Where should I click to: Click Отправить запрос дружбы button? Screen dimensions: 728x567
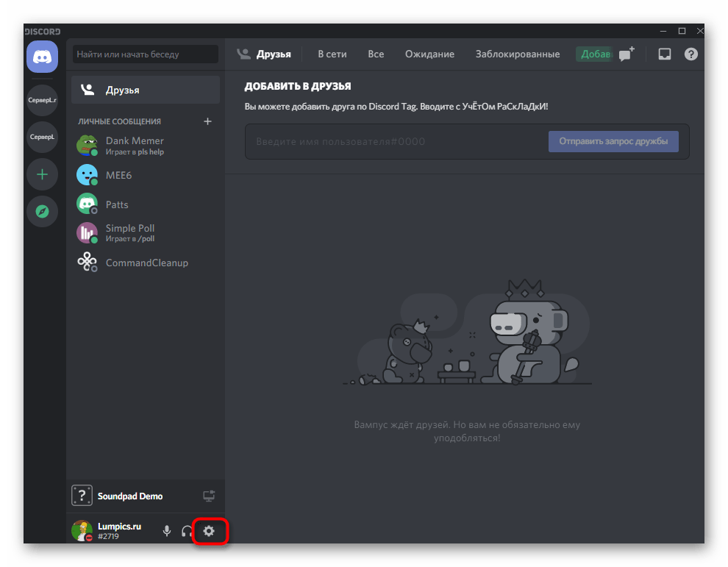point(613,141)
